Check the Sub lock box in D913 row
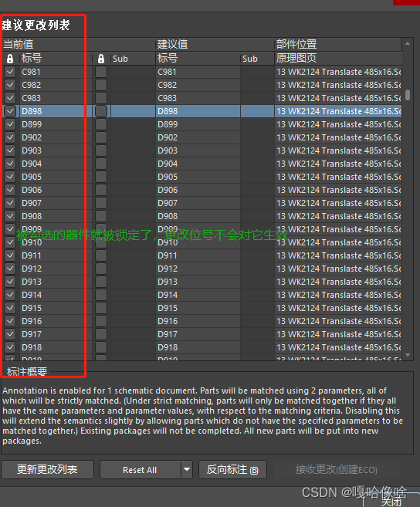 [101, 282]
